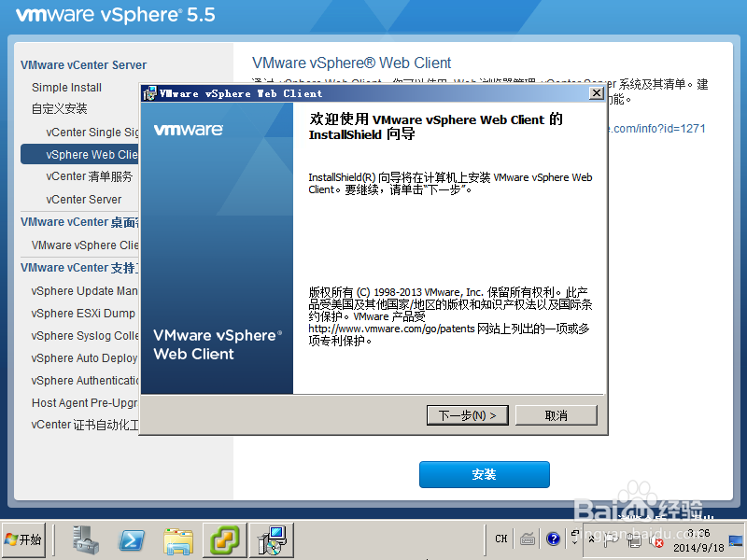The height and width of the screenshot is (560, 747).
Task: Select vSphere Auto Deploy in the sidebar
Action: [x=84, y=357]
